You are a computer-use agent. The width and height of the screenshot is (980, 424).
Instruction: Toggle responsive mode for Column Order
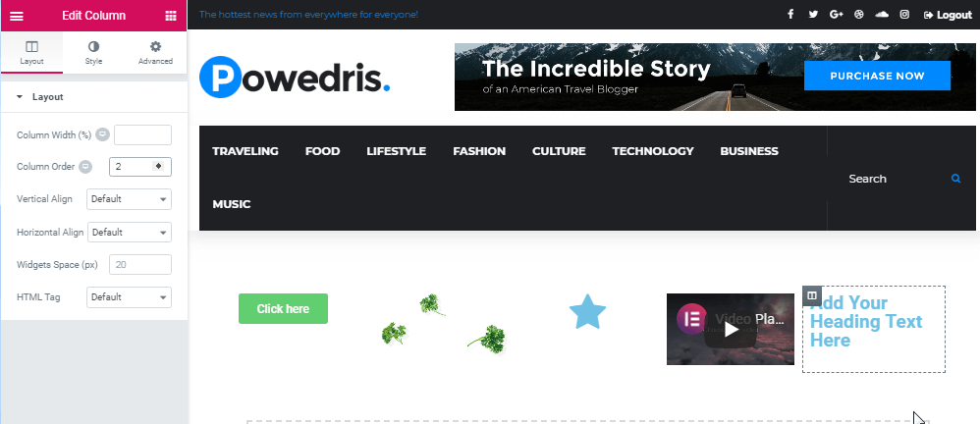click(x=85, y=167)
